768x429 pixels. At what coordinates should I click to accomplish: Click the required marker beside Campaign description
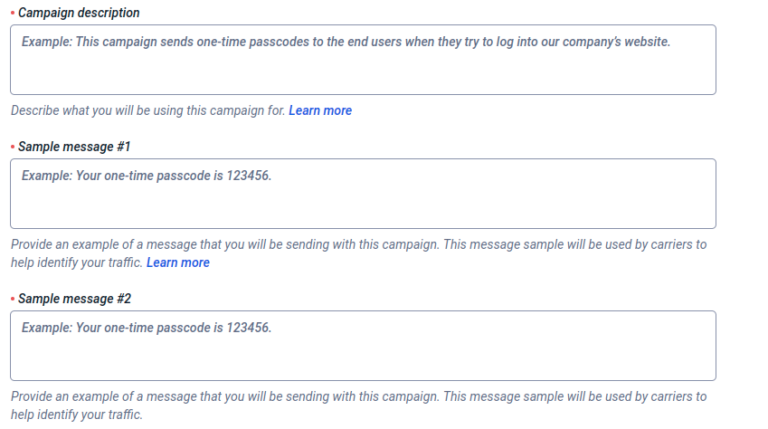[x=13, y=13]
